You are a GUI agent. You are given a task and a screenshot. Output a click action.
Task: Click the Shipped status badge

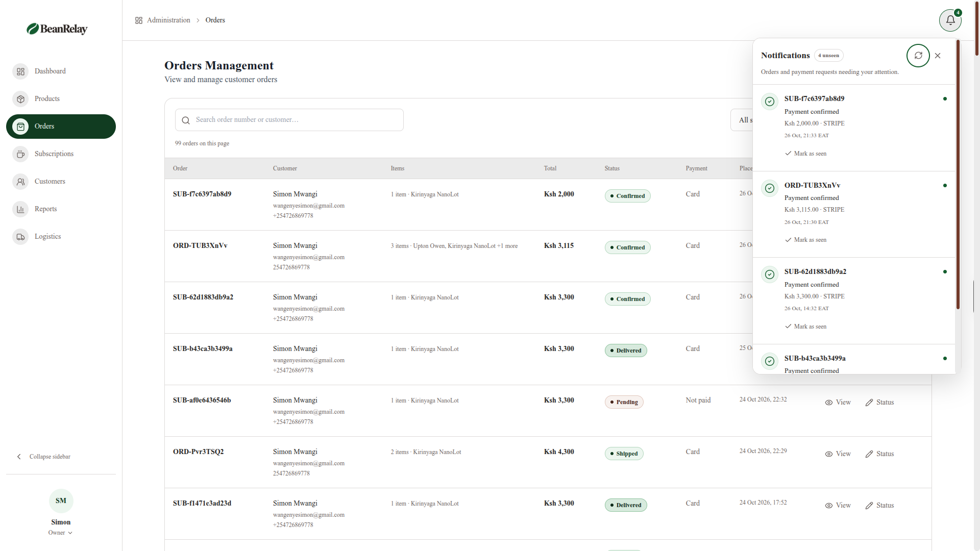(x=624, y=454)
